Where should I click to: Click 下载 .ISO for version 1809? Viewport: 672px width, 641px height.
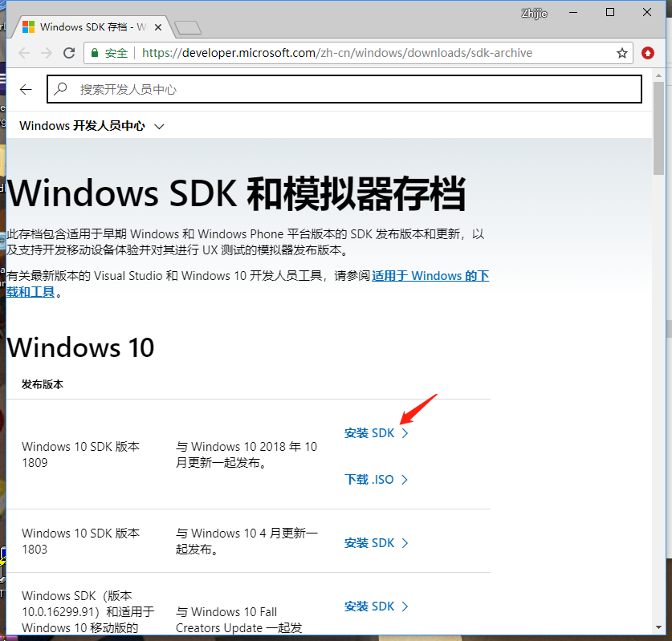pos(377,479)
